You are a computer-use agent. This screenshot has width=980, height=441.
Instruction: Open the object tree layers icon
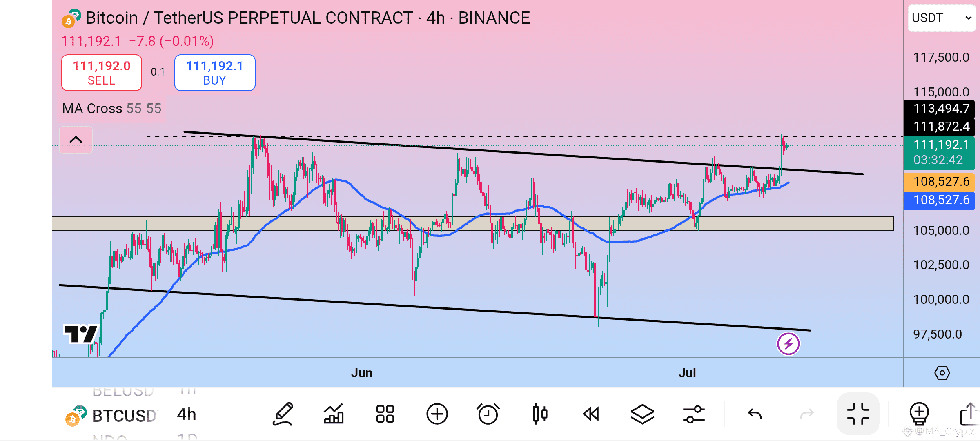click(x=642, y=414)
